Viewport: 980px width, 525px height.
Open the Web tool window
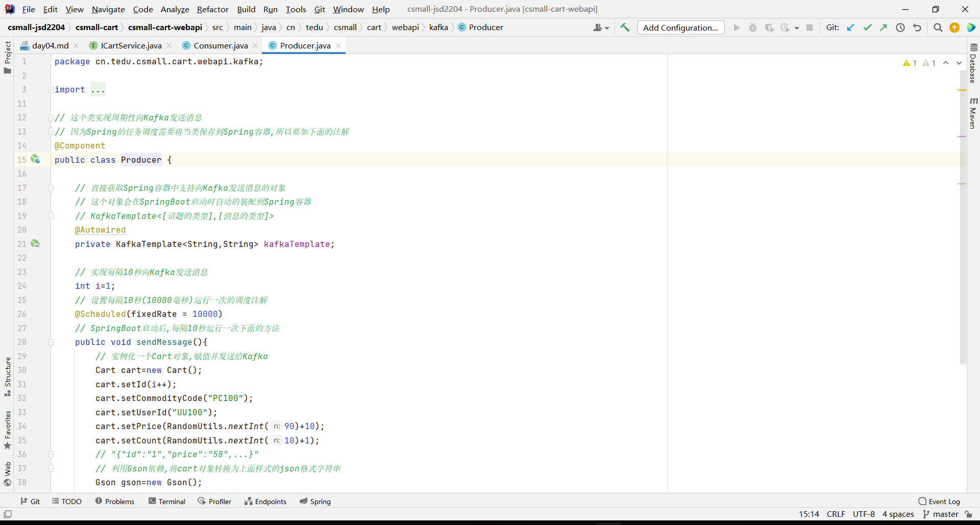pos(7,474)
